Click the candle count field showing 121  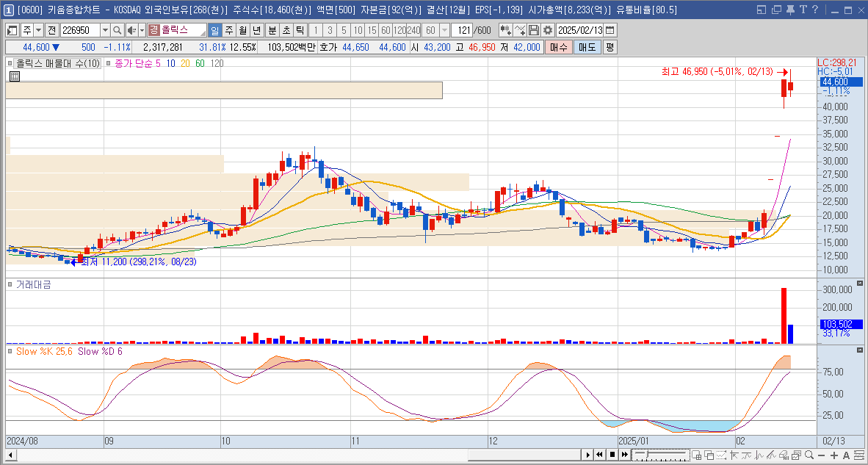[x=463, y=30]
